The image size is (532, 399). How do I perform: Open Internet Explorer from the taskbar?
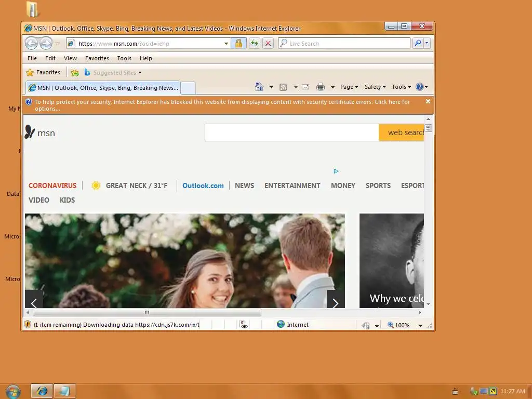tap(42, 391)
